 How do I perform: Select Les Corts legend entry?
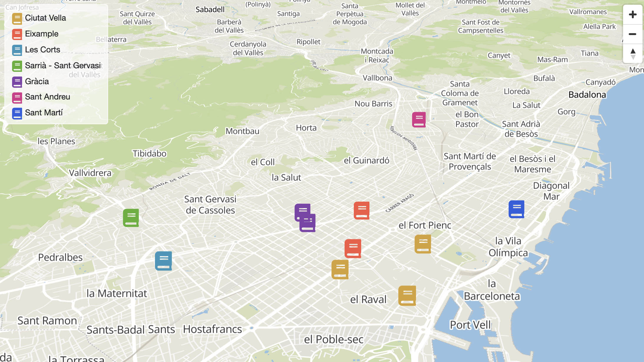42,50
